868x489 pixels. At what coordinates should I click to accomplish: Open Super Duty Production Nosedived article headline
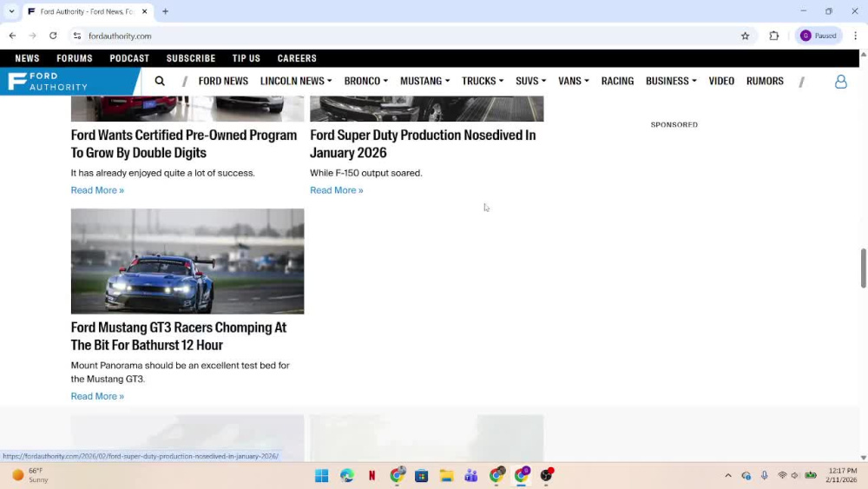point(423,144)
